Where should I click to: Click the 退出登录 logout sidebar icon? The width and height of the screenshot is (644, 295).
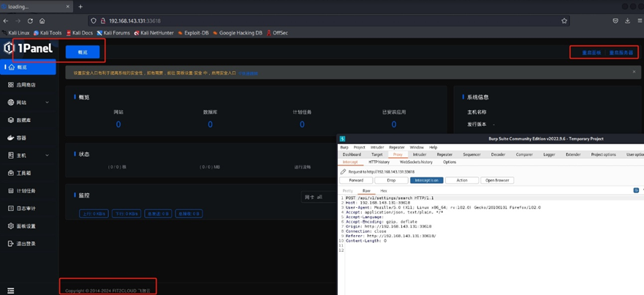coord(11,244)
